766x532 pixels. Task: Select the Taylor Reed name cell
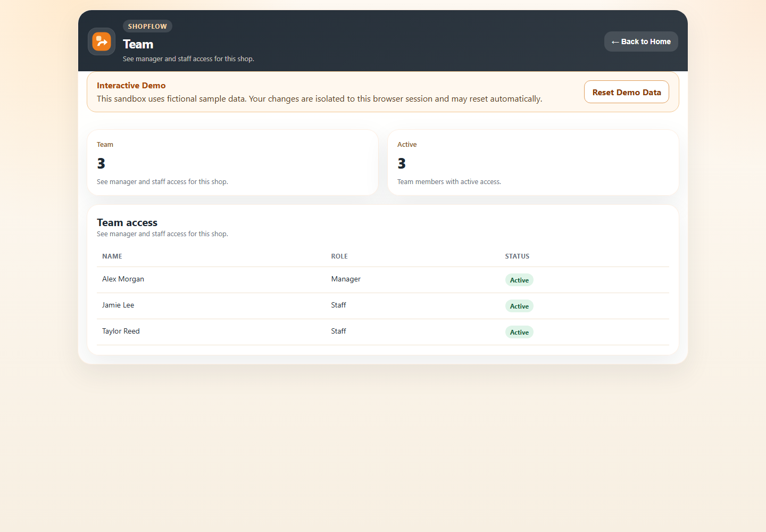pos(121,331)
